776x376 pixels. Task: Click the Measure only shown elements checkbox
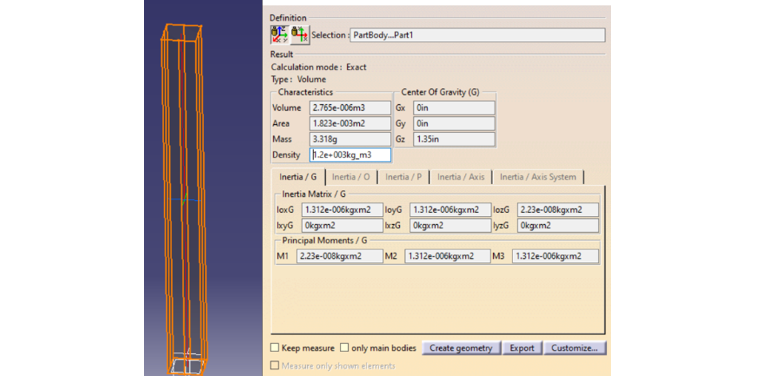pyautogui.click(x=275, y=366)
